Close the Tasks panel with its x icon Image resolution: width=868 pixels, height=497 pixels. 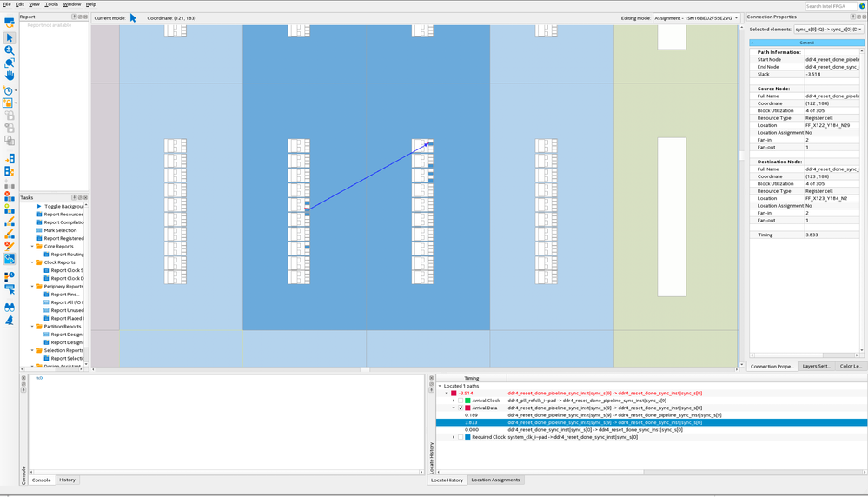85,197
